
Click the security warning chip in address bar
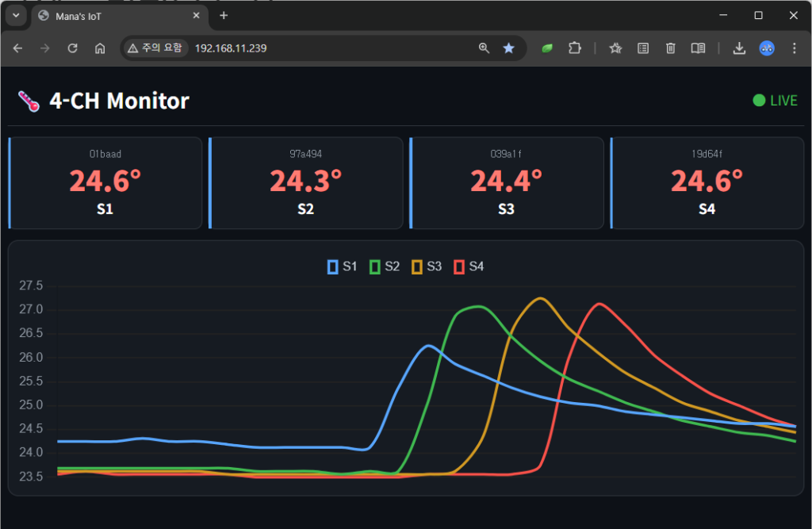[155, 48]
